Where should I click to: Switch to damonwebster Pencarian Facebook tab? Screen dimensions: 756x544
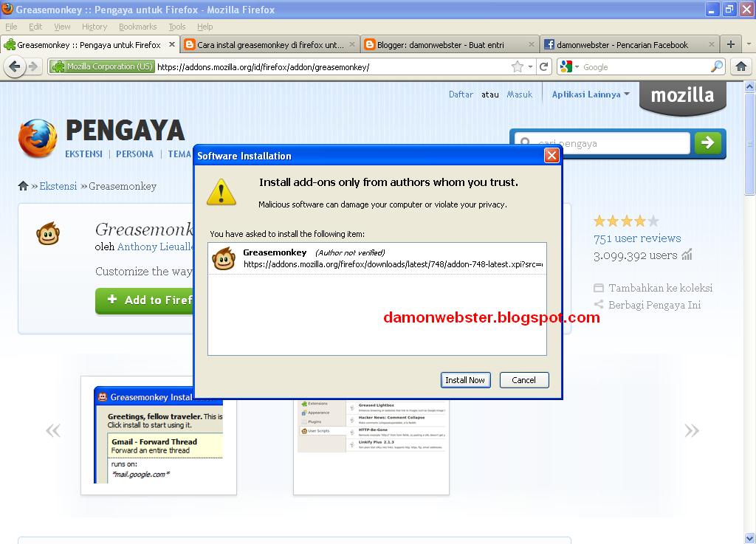[x=629, y=45]
